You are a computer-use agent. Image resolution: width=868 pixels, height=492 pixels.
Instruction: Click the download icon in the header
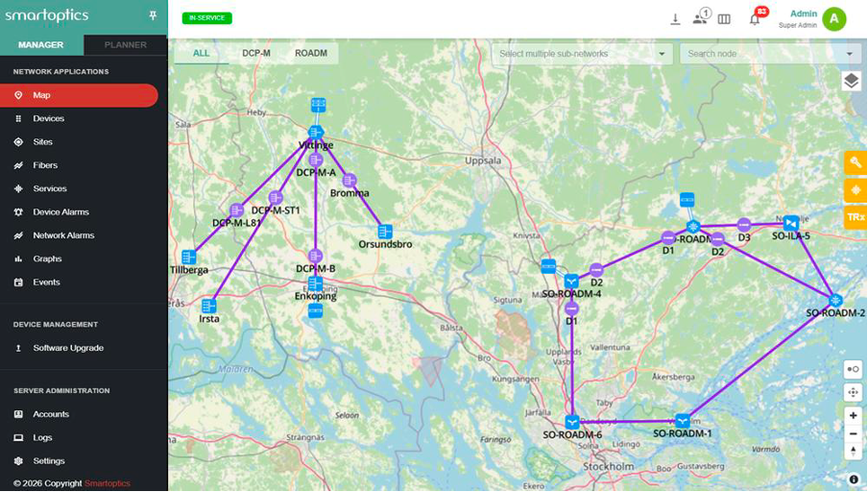pos(675,19)
